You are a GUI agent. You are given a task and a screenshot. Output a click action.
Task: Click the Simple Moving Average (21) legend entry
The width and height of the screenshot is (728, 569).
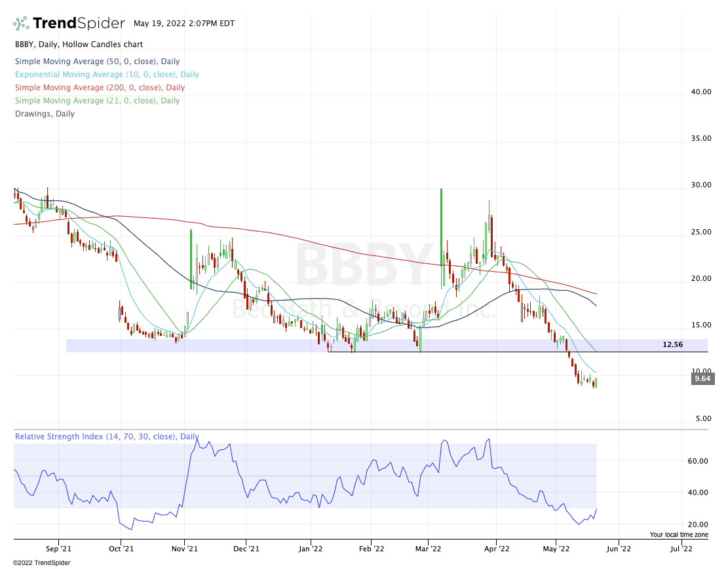[97, 100]
